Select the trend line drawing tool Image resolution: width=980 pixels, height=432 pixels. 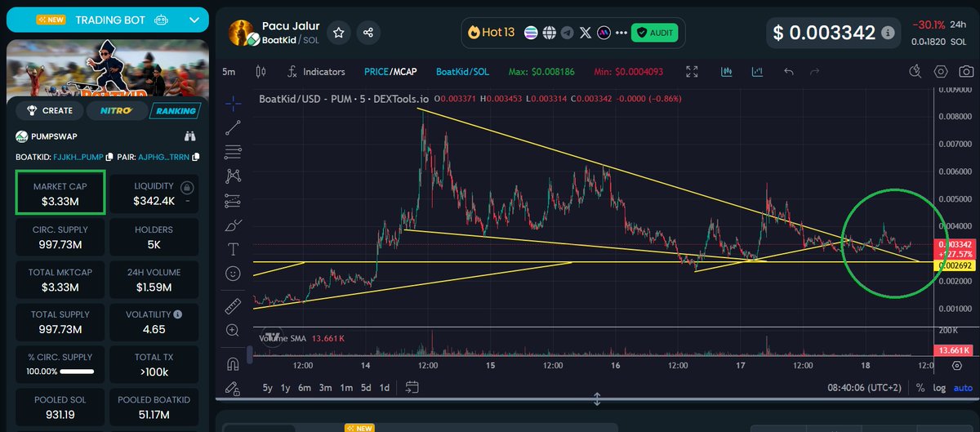[234, 127]
